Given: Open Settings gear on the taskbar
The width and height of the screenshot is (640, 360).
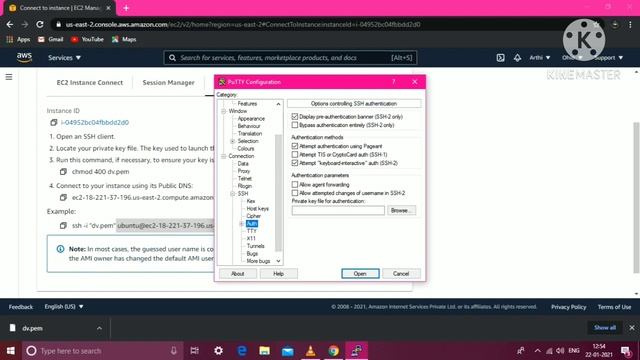Looking at the screenshot, I should [x=218, y=351].
